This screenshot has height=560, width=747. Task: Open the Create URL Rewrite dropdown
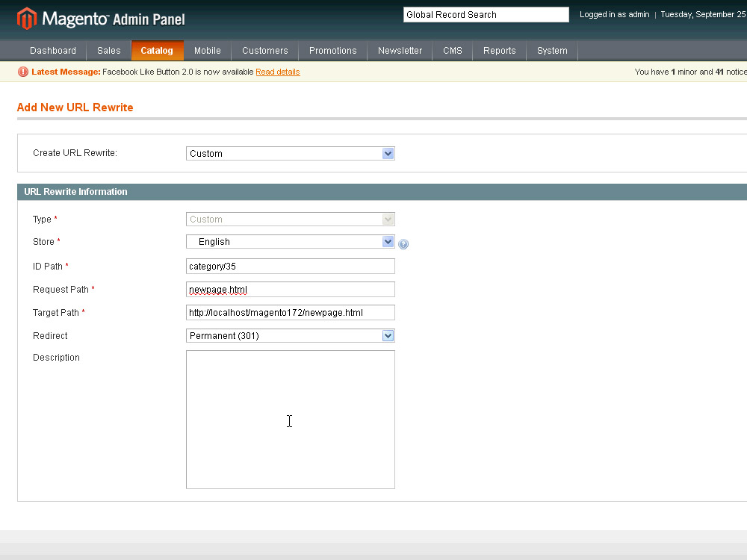click(x=290, y=154)
